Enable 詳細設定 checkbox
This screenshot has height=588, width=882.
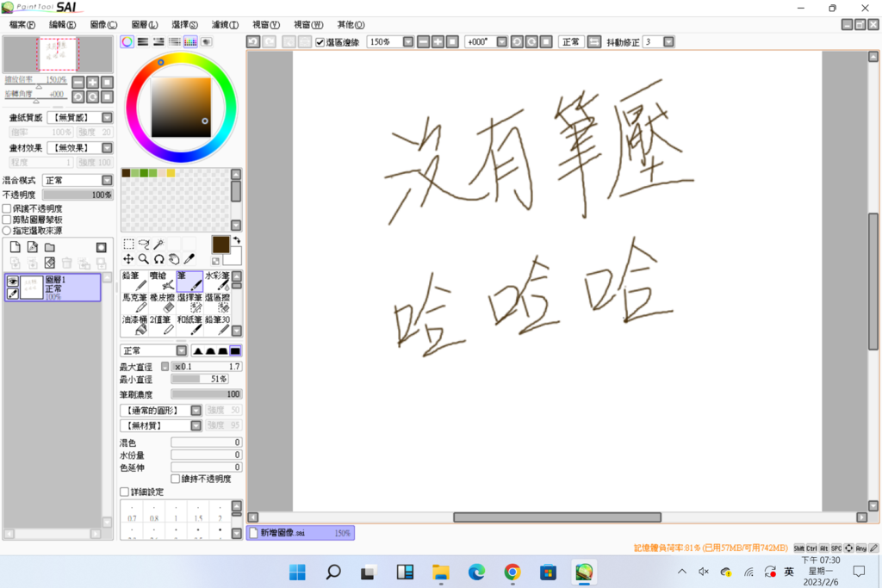(x=124, y=492)
